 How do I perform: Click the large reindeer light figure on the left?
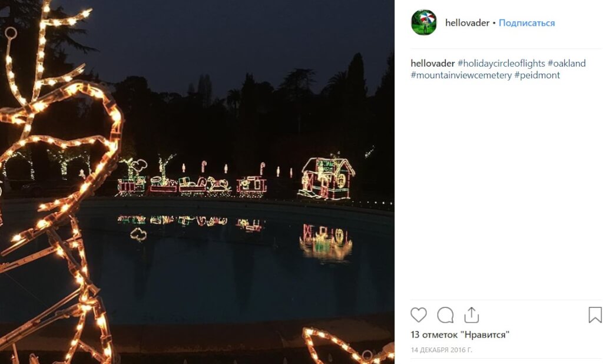(59, 177)
